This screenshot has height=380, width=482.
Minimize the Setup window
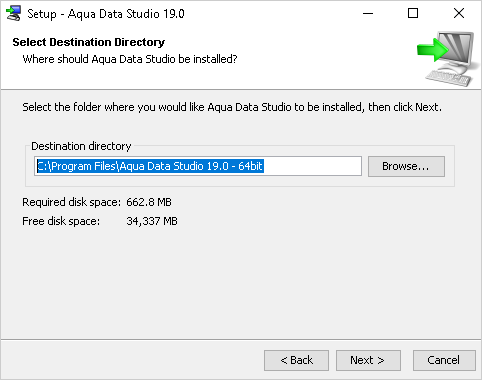(368, 14)
